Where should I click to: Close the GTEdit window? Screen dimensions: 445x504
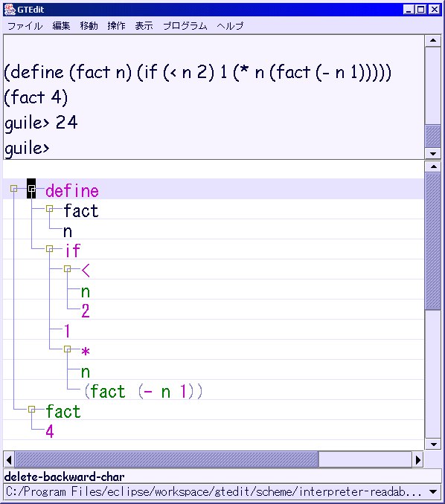point(435,10)
